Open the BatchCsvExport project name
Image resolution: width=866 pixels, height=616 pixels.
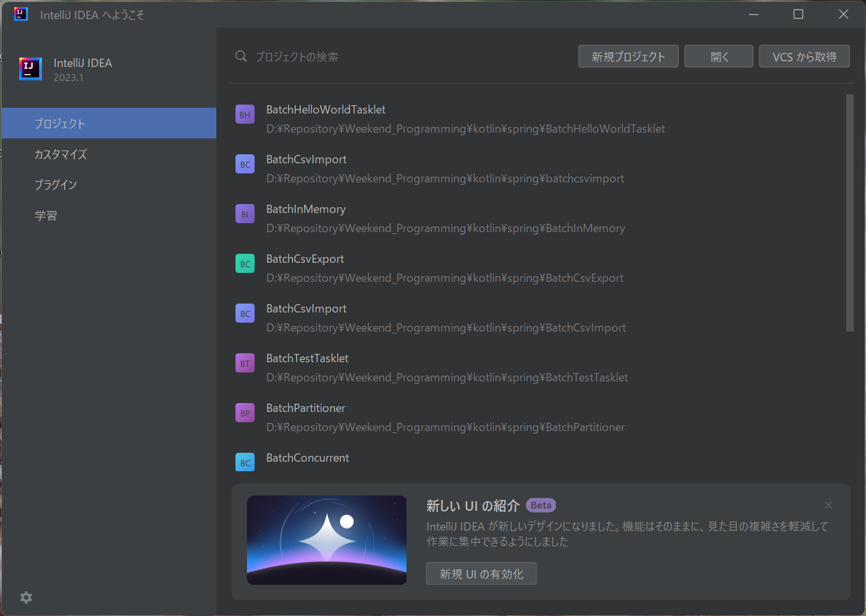tap(305, 259)
